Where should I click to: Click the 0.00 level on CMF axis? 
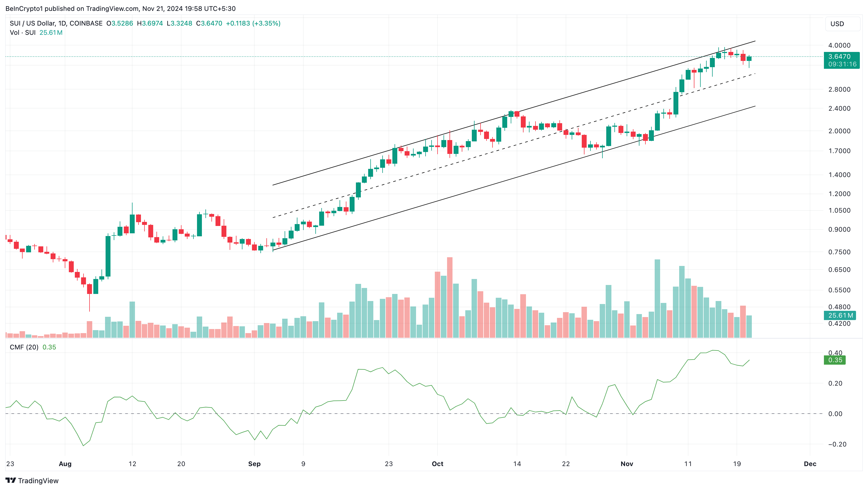click(x=835, y=414)
